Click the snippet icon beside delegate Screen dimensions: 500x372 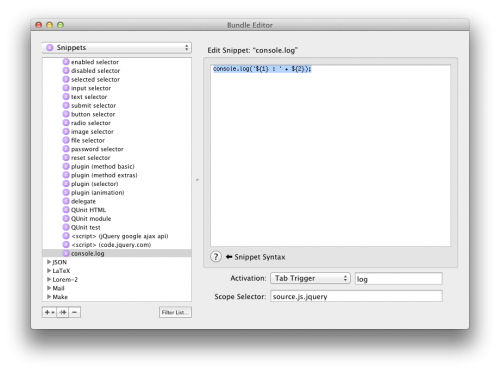[x=66, y=201]
